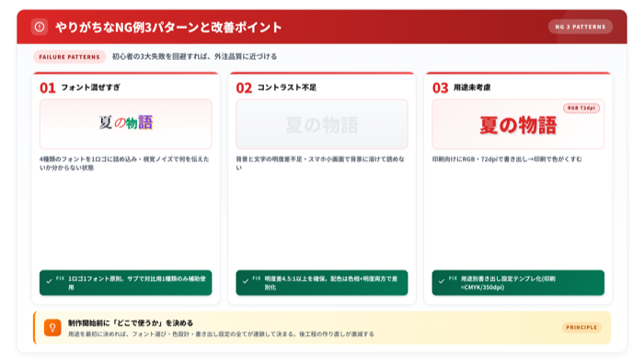Click the red 夏の物語 sample in card 03

pyautogui.click(x=518, y=125)
